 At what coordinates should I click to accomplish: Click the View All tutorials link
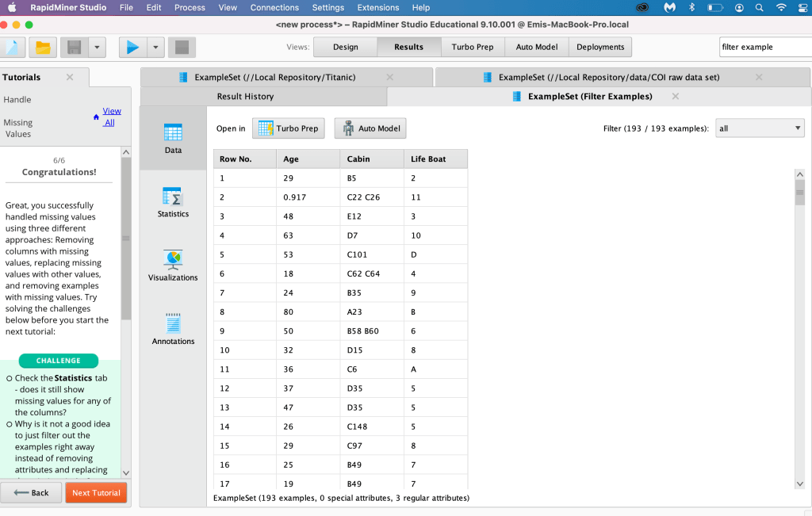click(x=112, y=117)
